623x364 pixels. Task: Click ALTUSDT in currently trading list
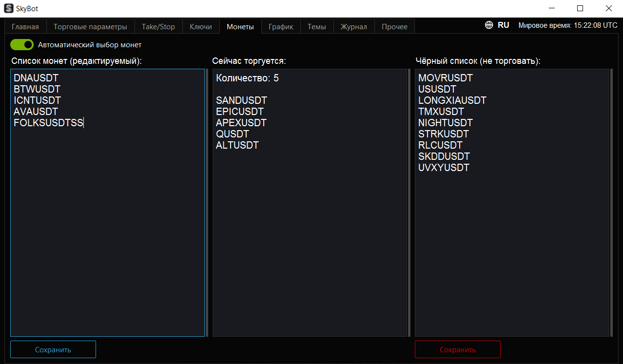(x=237, y=145)
